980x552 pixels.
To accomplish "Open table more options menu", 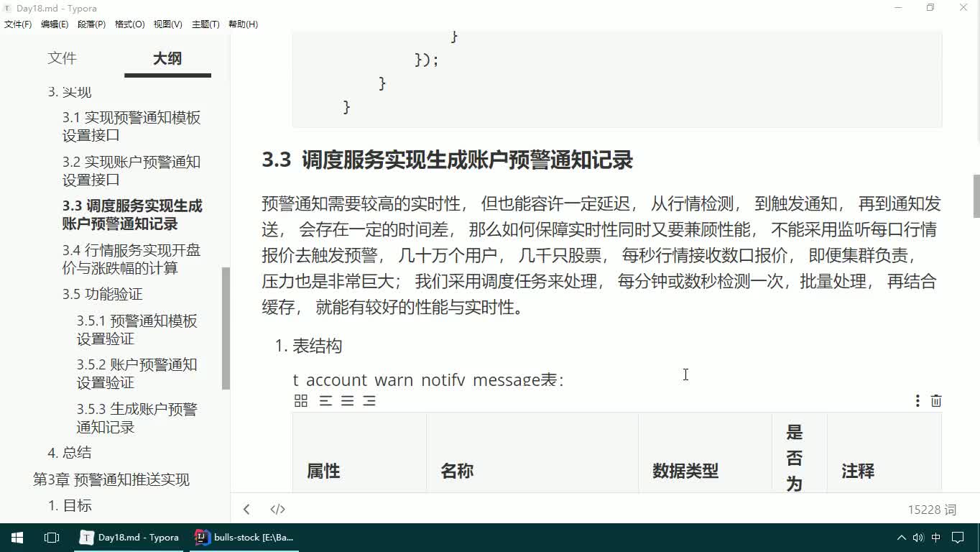I will pyautogui.click(x=917, y=401).
